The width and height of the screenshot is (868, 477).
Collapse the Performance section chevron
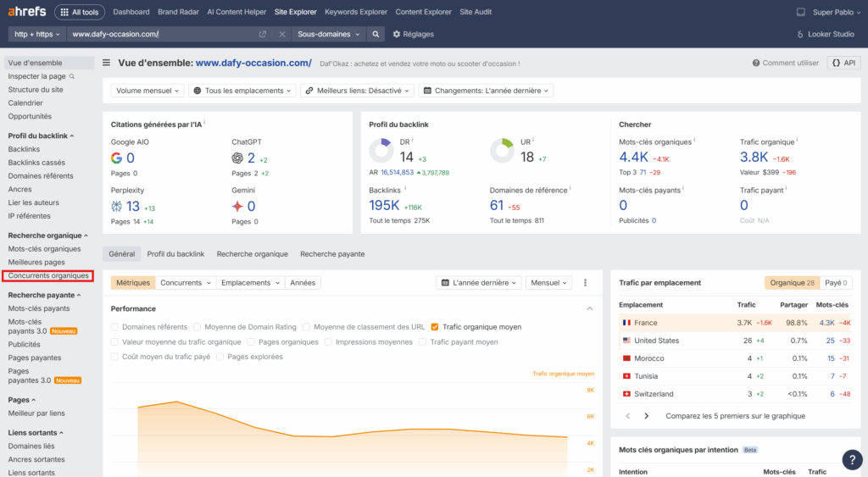click(x=590, y=308)
